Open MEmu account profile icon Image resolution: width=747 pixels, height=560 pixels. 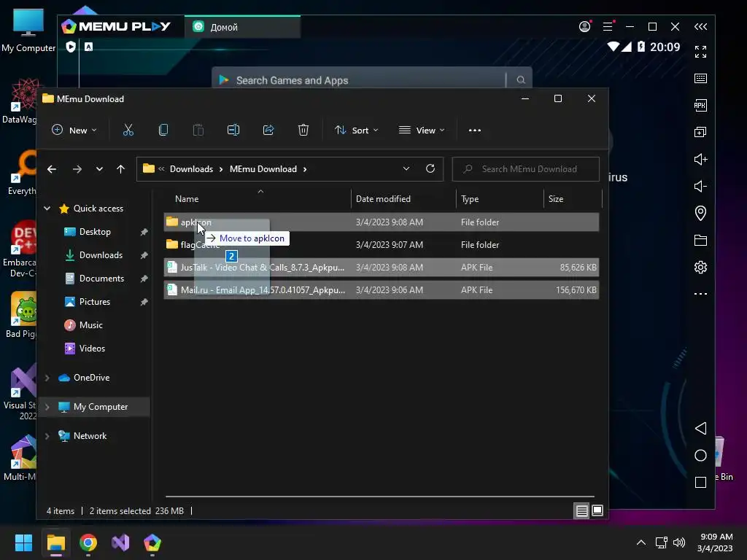tap(584, 26)
